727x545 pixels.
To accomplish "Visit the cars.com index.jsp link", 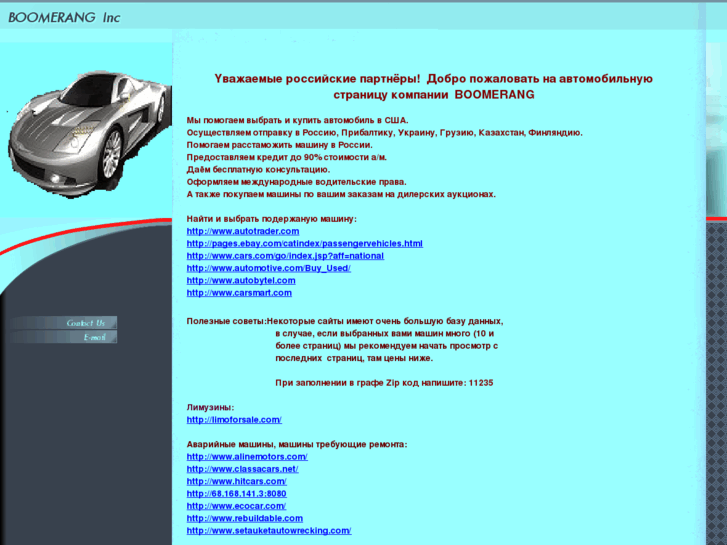I will [x=285, y=256].
